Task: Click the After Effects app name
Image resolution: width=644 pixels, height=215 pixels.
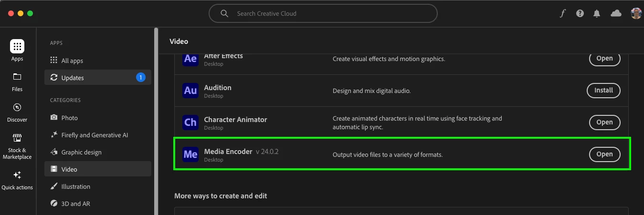Action: (223, 56)
